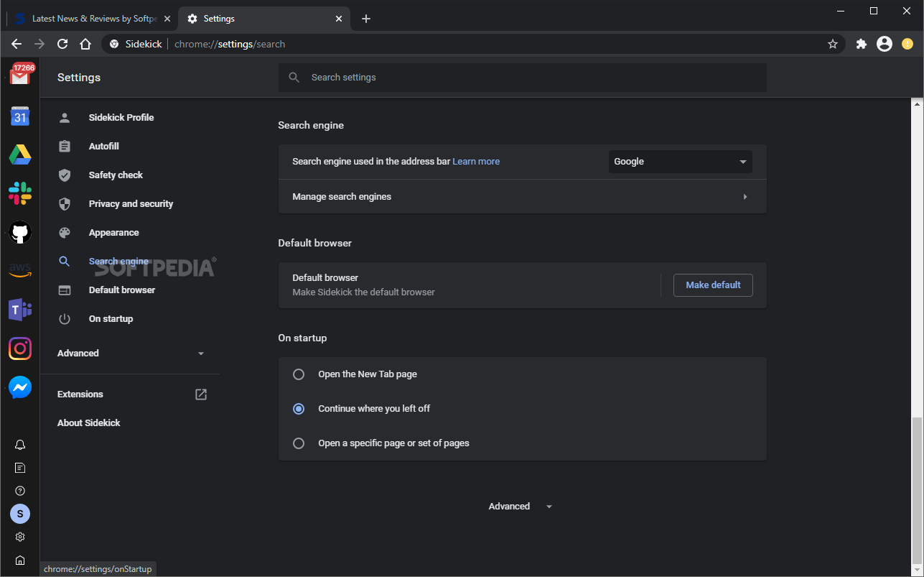The image size is (924, 577).
Task: Open the Google search engine dropdown
Action: (x=681, y=162)
